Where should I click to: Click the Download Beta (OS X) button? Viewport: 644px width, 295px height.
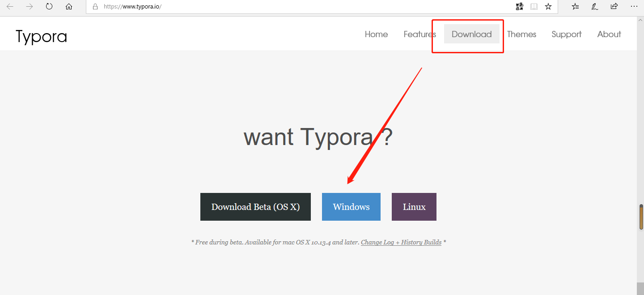pyautogui.click(x=255, y=207)
